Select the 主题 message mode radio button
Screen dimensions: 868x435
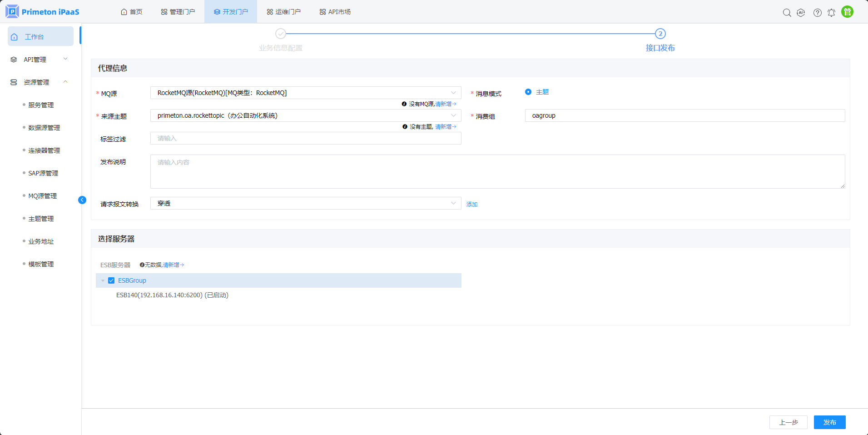528,92
